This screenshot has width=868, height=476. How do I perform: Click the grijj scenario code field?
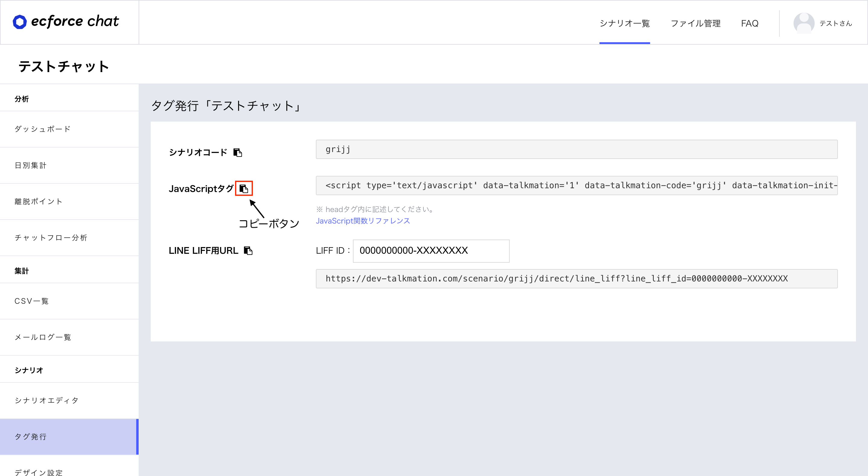pos(577,149)
